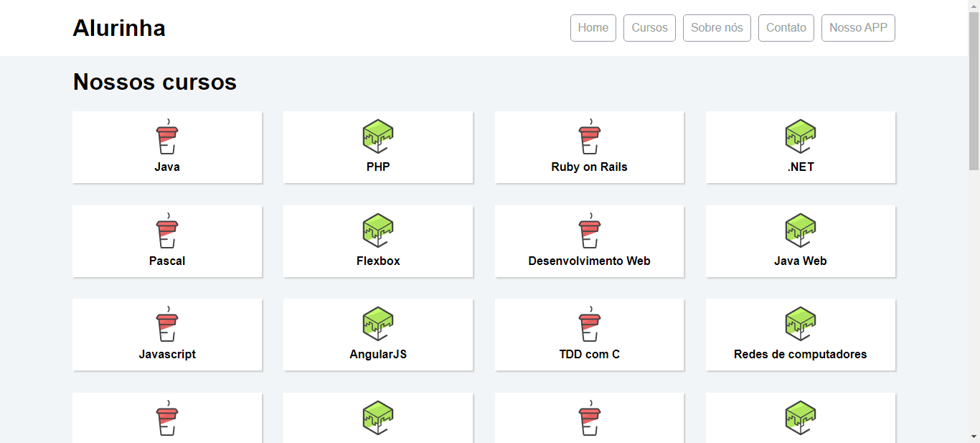Select the Ruby on Rails title
The image size is (980, 443).
pos(590,167)
